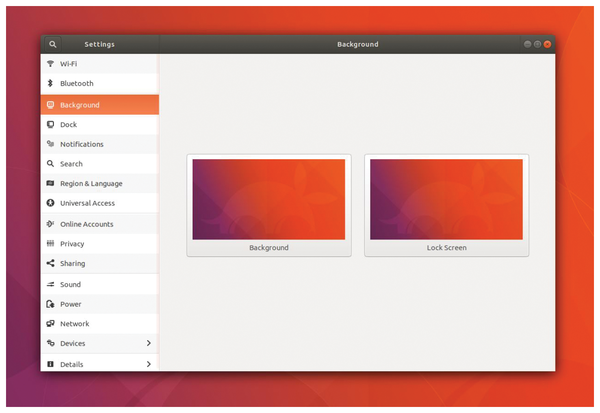
Task: Close the Settings window
Action: click(x=548, y=44)
